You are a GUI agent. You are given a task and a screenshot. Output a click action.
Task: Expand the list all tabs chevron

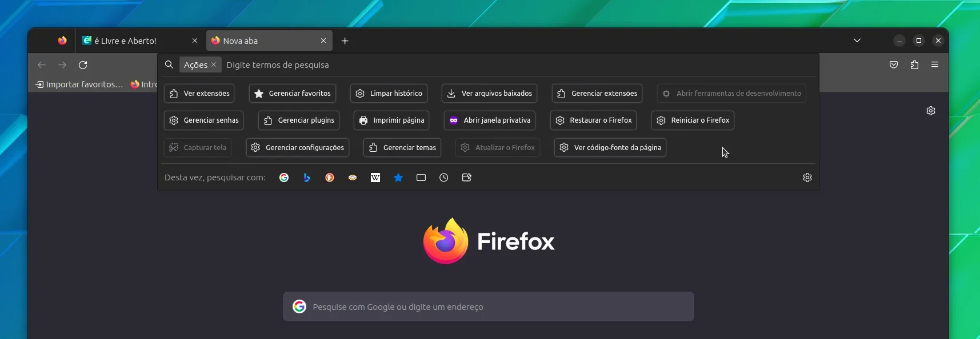(857, 41)
